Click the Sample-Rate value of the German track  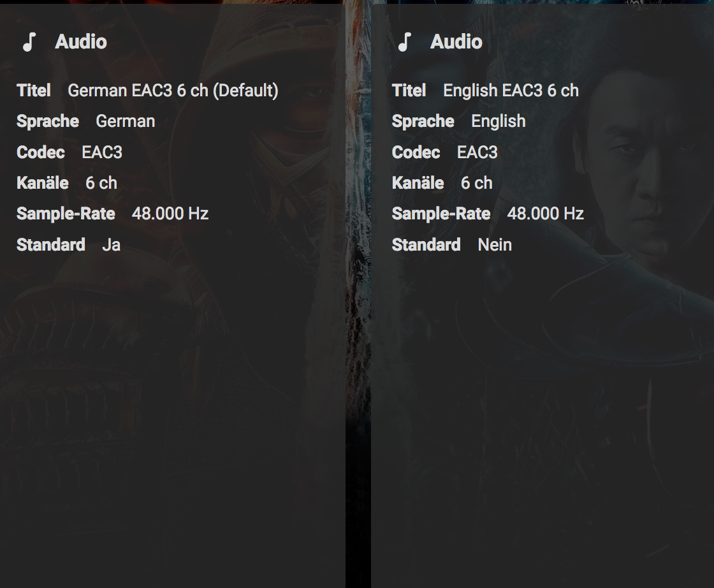pyautogui.click(x=170, y=214)
